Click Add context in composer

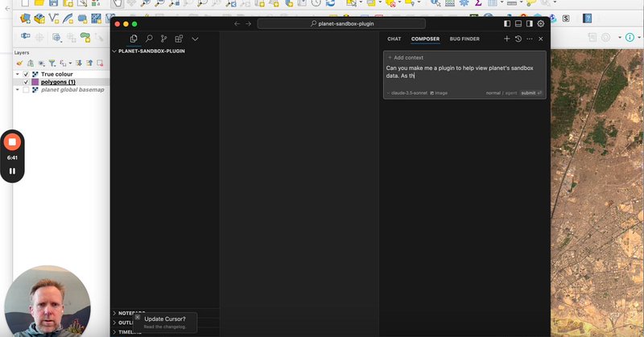(x=406, y=57)
